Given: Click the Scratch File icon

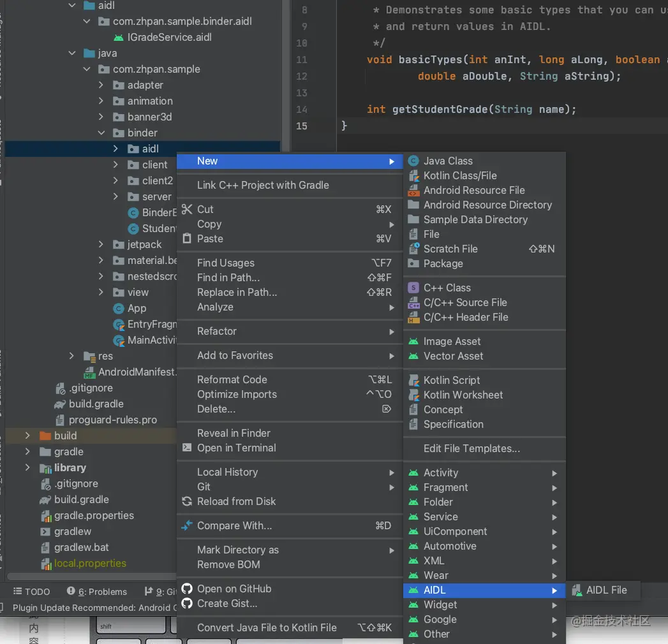Looking at the screenshot, I should (x=413, y=249).
